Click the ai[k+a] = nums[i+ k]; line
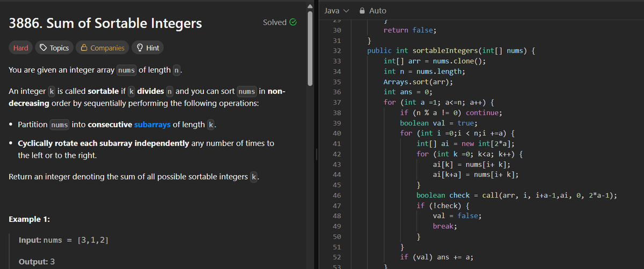The width and height of the screenshot is (644, 269). click(x=475, y=175)
